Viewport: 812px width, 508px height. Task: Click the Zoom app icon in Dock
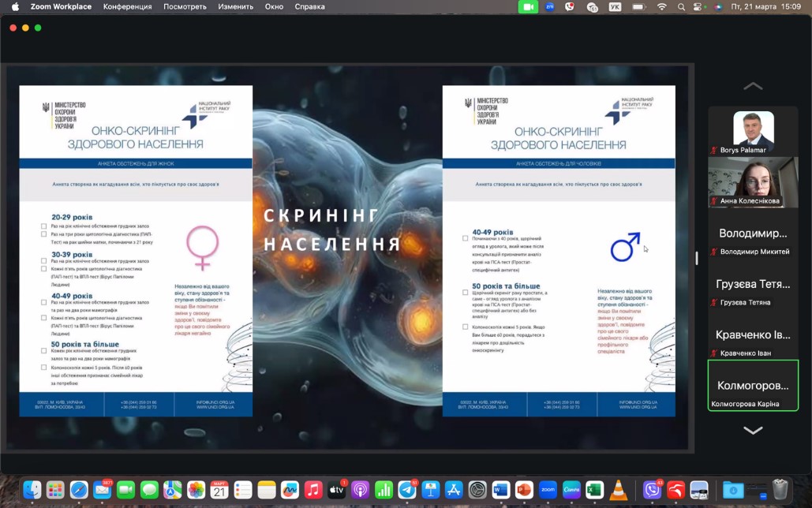click(548, 489)
